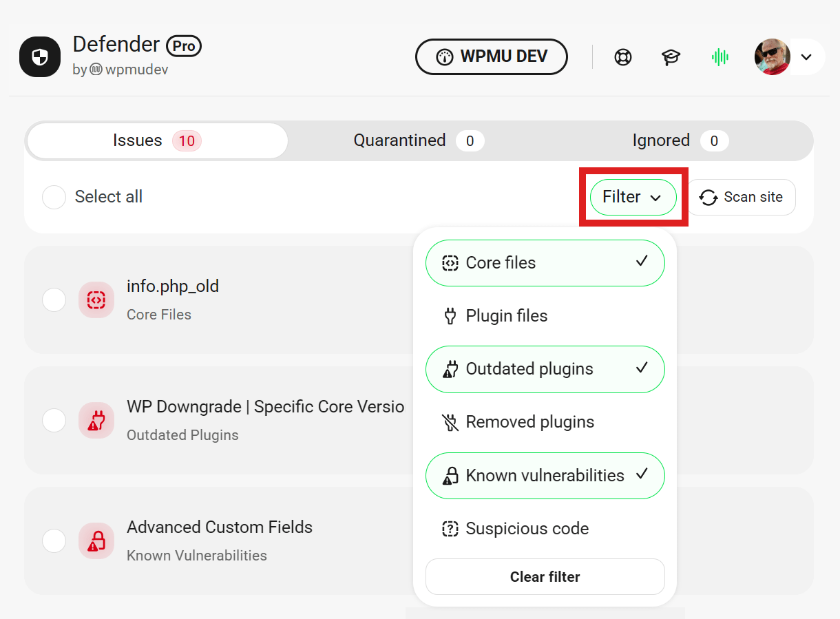Screen dimensions: 840x619
Task: Click the Outdated Plugins label under WP Downgrade
Action: [182, 435]
